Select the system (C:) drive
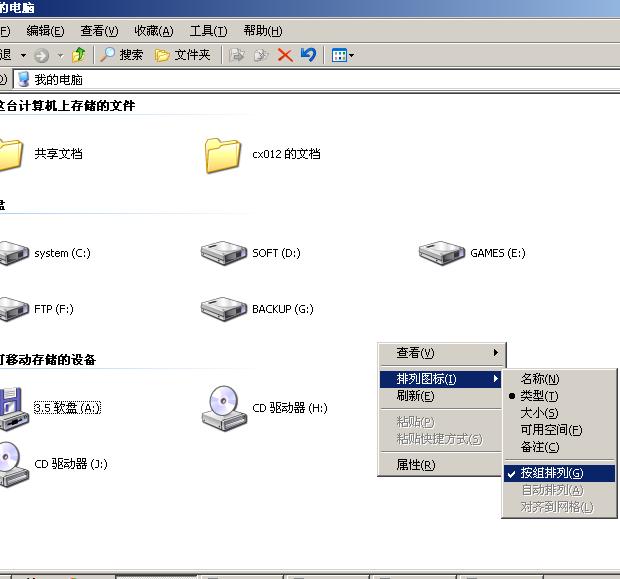Screen dimensions: 620x579 [x=45, y=253]
